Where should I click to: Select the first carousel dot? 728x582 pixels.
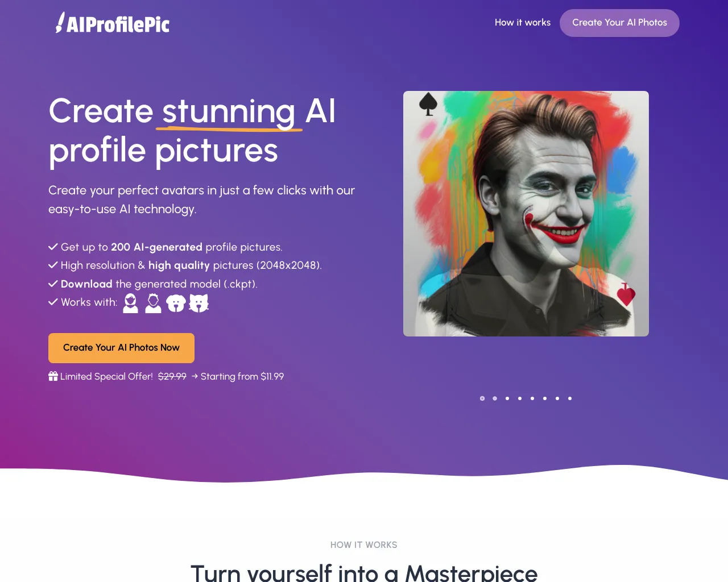(482, 398)
